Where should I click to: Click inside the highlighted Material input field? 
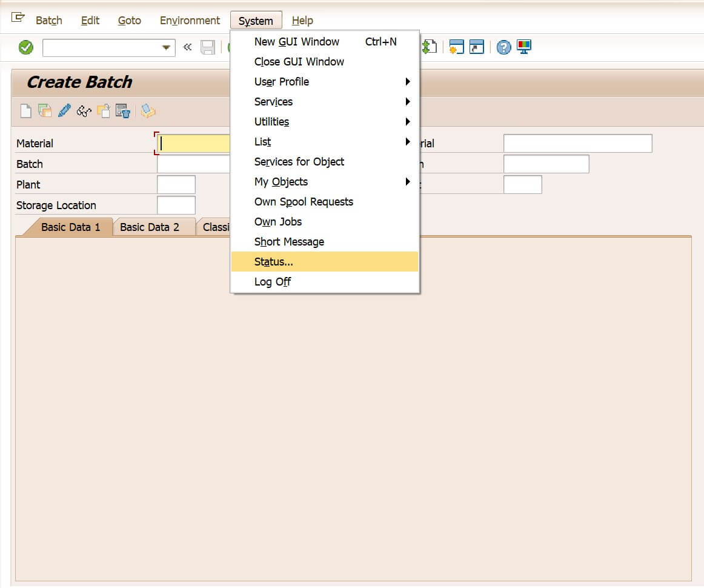coord(194,143)
